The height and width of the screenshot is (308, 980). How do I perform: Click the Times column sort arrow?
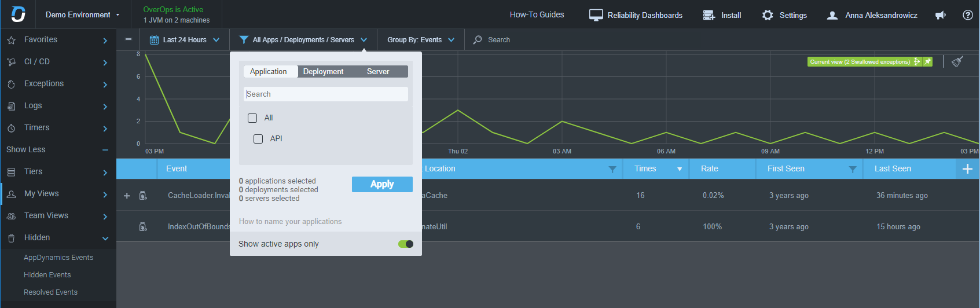click(680, 170)
